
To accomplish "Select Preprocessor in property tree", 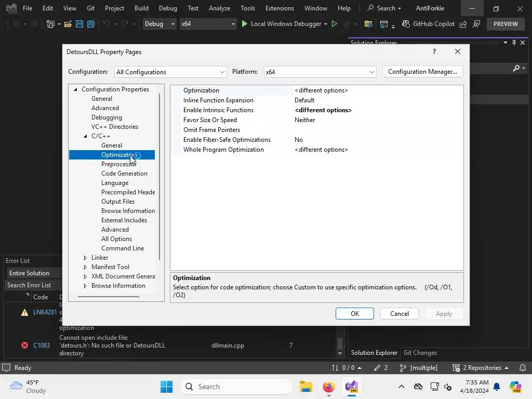I will click(x=118, y=164).
